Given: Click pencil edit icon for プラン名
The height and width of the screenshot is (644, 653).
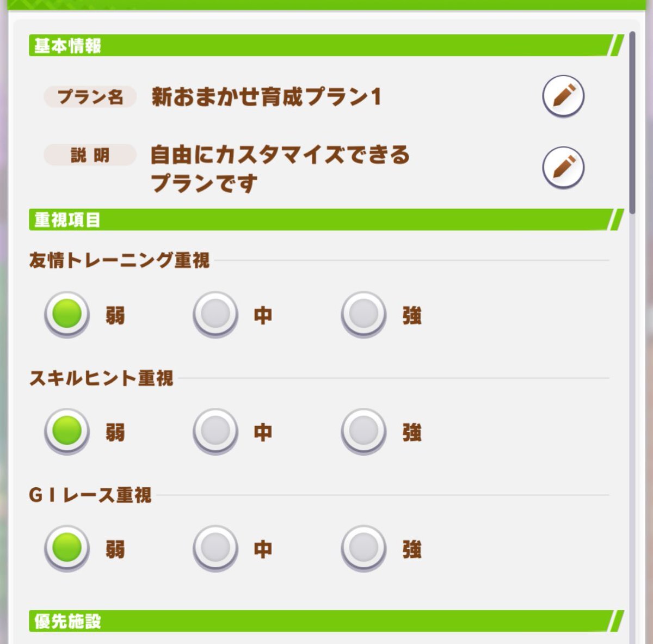Looking at the screenshot, I should coord(563,96).
